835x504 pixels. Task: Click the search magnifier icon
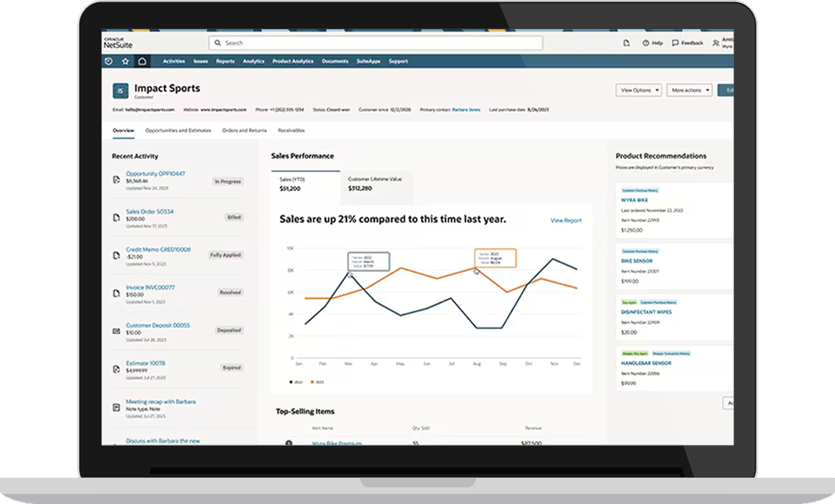pyautogui.click(x=218, y=43)
